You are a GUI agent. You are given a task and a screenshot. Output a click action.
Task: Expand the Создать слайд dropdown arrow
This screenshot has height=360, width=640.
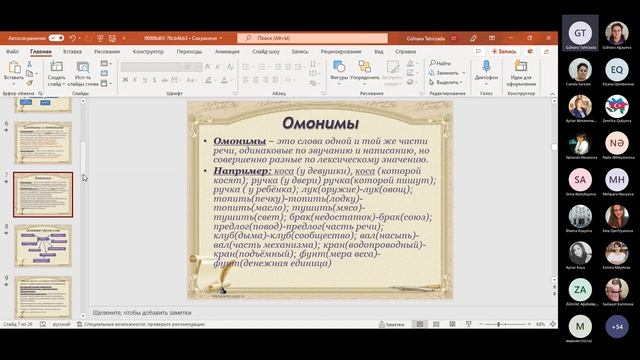tap(63, 84)
